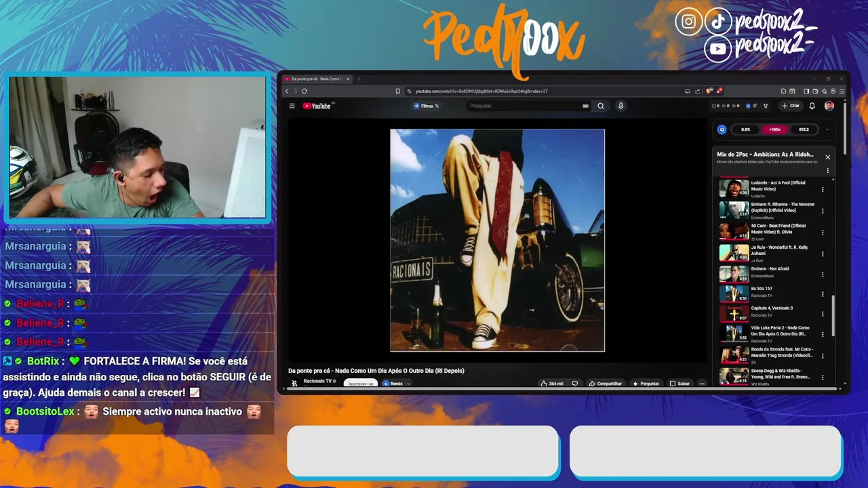Open the Racionais TV channel avatar

tap(294, 383)
